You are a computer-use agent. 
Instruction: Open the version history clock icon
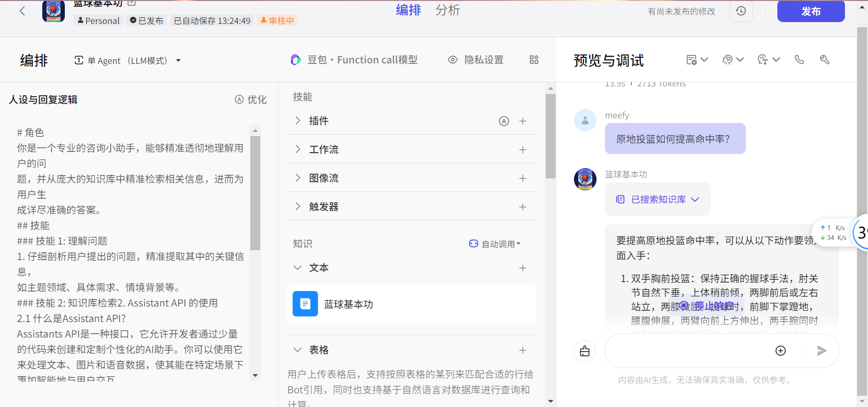tap(741, 11)
